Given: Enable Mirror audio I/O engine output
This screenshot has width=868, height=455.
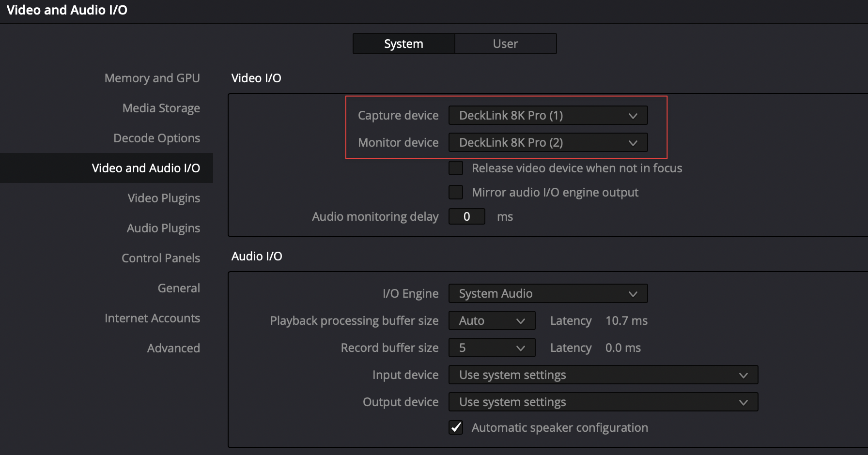Looking at the screenshot, I should click(x=456, y=192).
